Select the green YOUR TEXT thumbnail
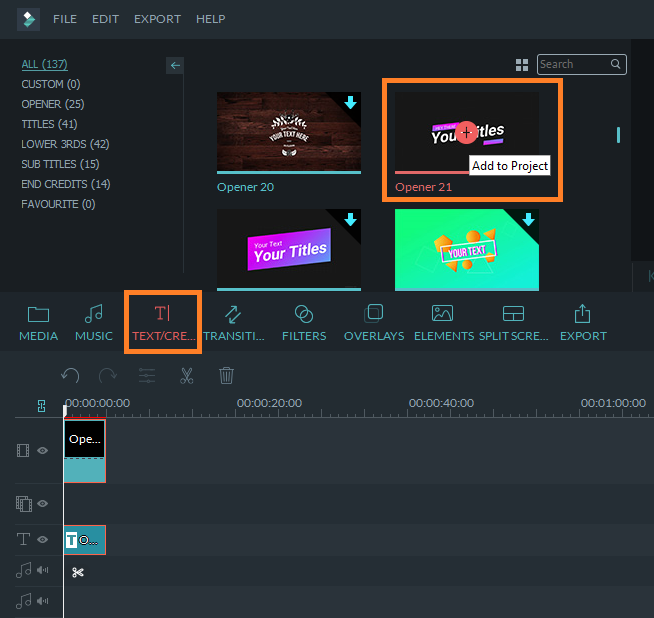The width and height of the screenshot is (654, 618). [x=467, y=249]
